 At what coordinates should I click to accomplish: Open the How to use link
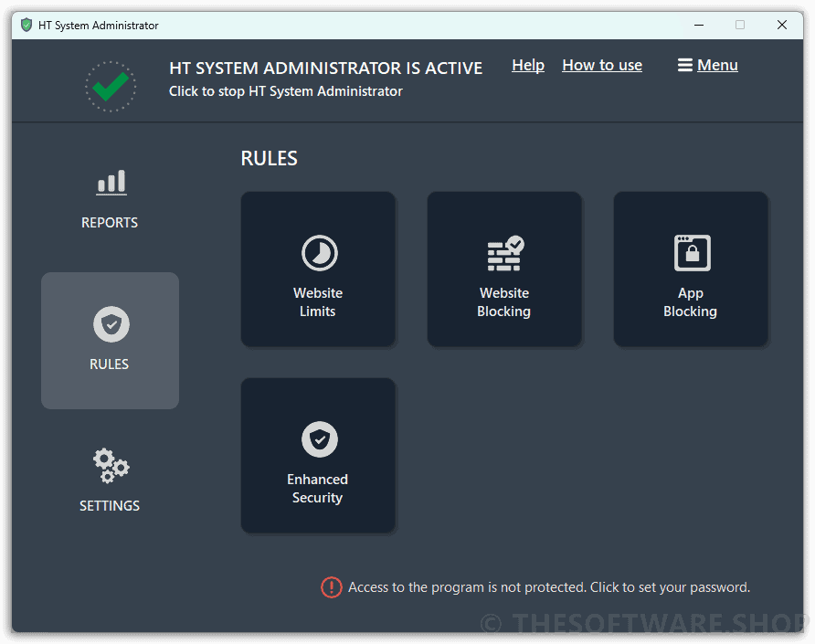(x=602, y=65)
